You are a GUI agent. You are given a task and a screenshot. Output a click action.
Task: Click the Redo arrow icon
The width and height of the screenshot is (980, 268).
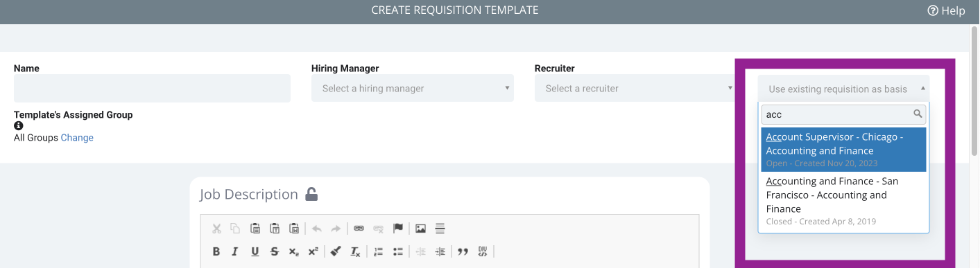pos(336,229)
